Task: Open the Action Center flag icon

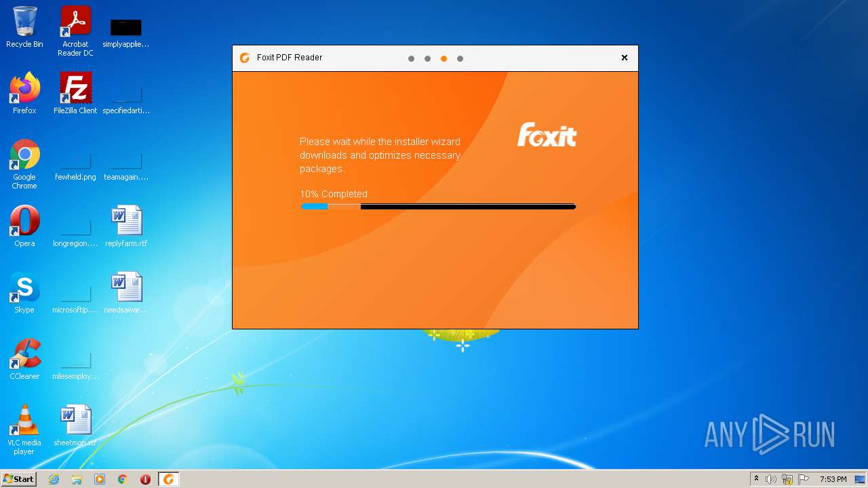Action: [x=804, y=479]
